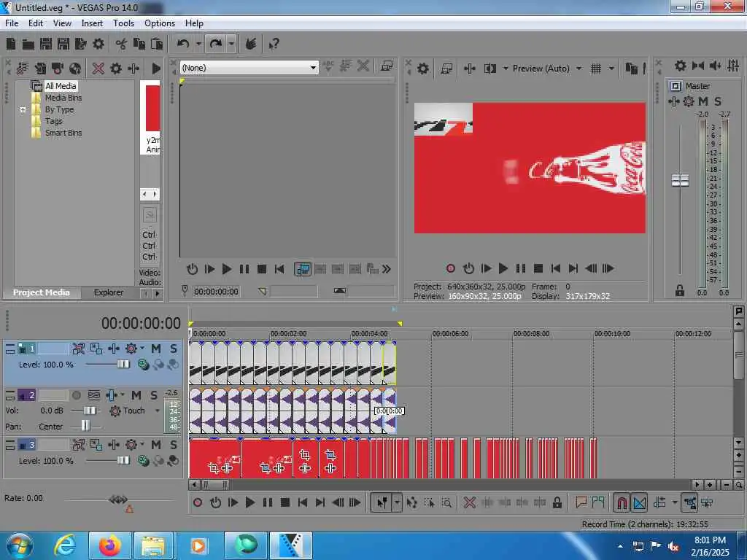Click the Insert region icon

pyautogui.click(x=598, y=502)
